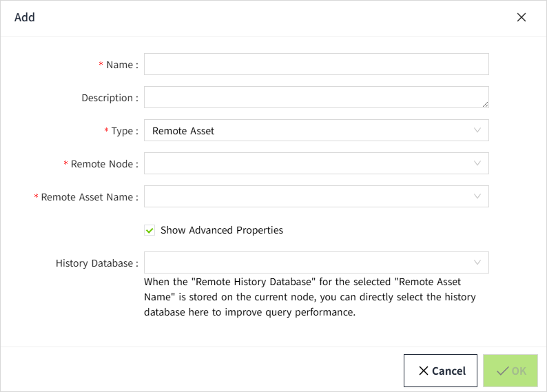The image size is (547, 392).
Task: Click the chevron arrow in the Type field
Action: (x=477, y=130)
